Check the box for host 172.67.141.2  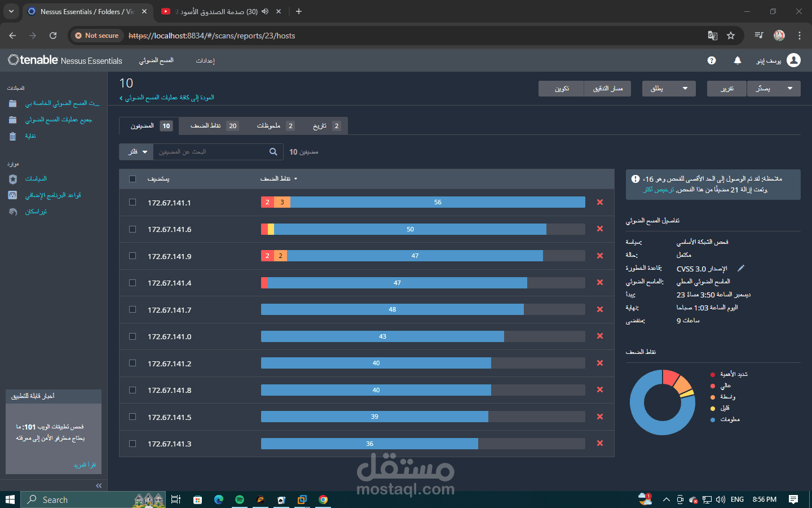point(133,363)
